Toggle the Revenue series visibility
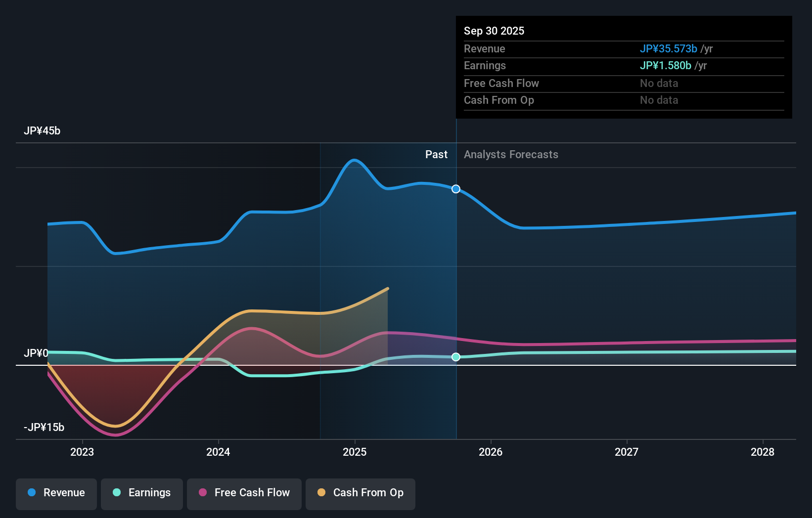812x518 pixels. (56, 494)
